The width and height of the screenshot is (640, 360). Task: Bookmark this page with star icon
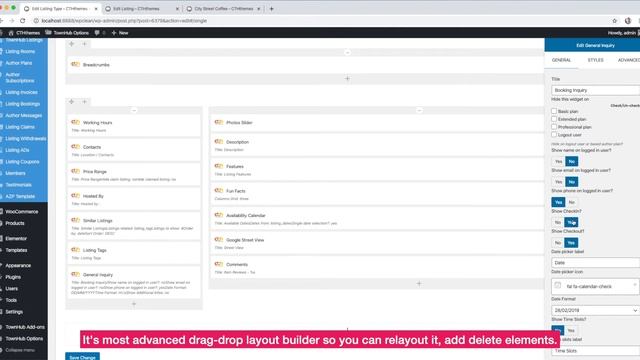click(614, 20)
